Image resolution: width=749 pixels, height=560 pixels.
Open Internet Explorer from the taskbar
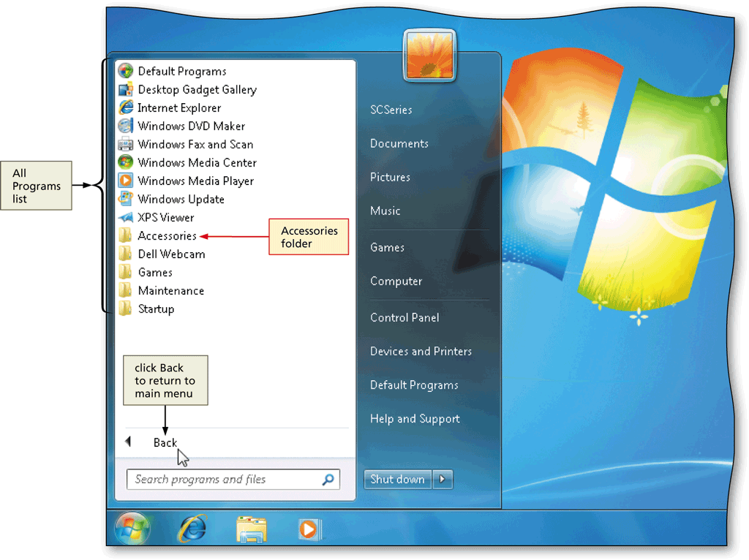point(192,529)
